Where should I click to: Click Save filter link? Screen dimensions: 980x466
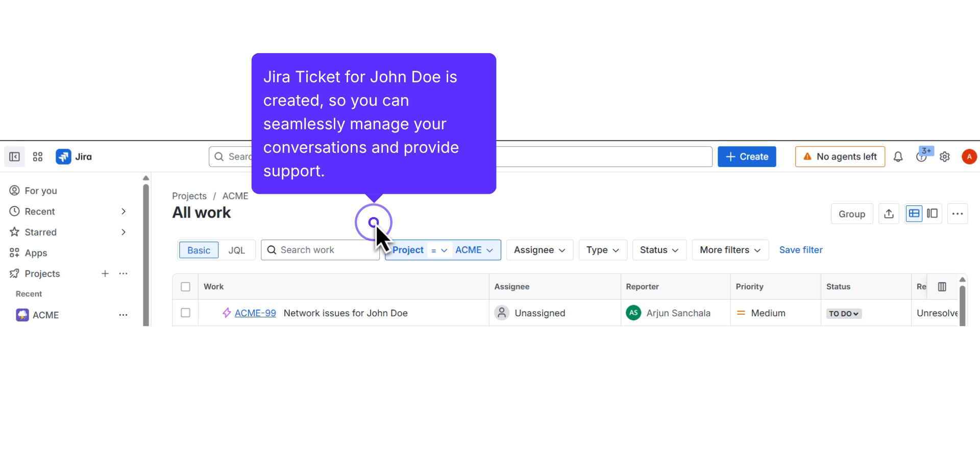[800, 250]
